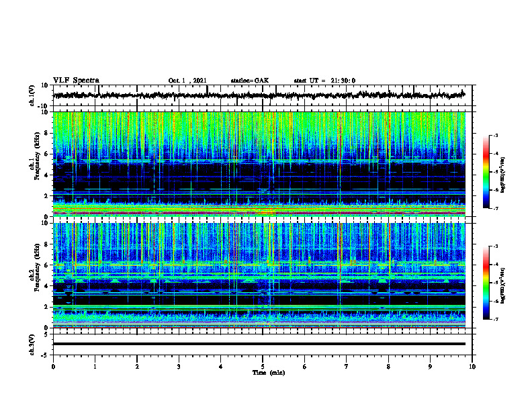Click the "-7" label on ch.2 color bar
532x411 pixels.
496,319
